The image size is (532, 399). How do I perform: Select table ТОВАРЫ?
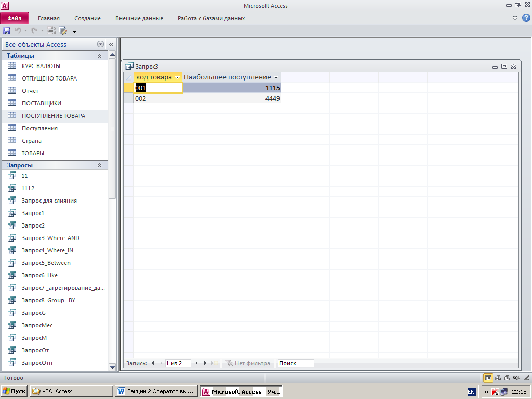(55, 153)
